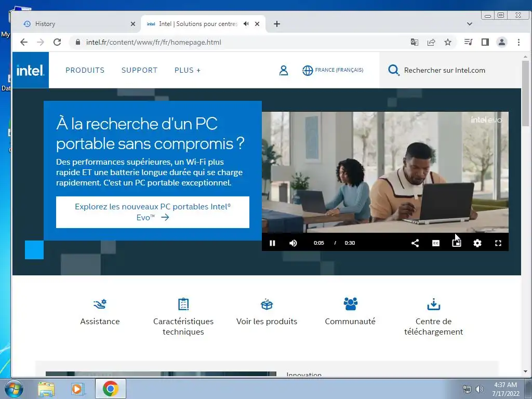
Task: Close the Intel tab
Action: click(x=257, y=24)
